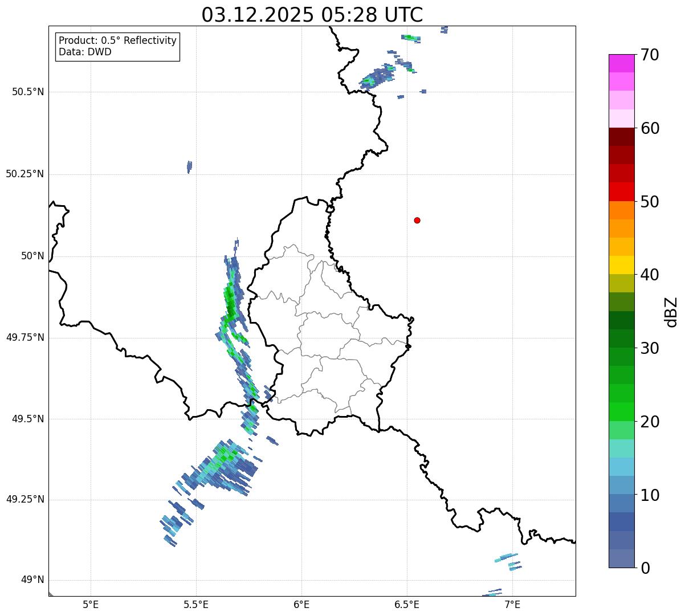Click the 7°E longitude label
Image resolution: width=685 pixels, height=616 pixels.
(x=512, y=604)
